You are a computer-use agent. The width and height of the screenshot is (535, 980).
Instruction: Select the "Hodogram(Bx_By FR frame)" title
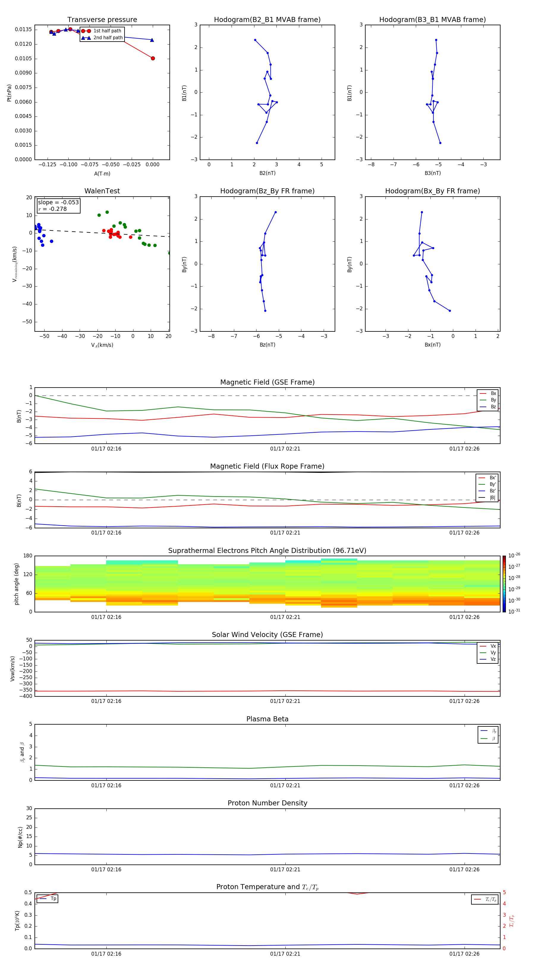(432, 191)
